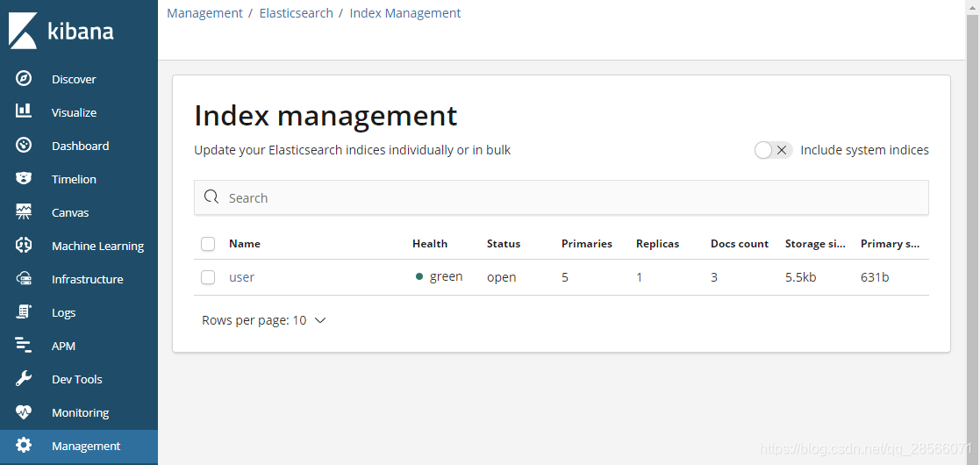Focus the index Search field
Viewport: 980px width, 465px height.
(x=562, y=197)
